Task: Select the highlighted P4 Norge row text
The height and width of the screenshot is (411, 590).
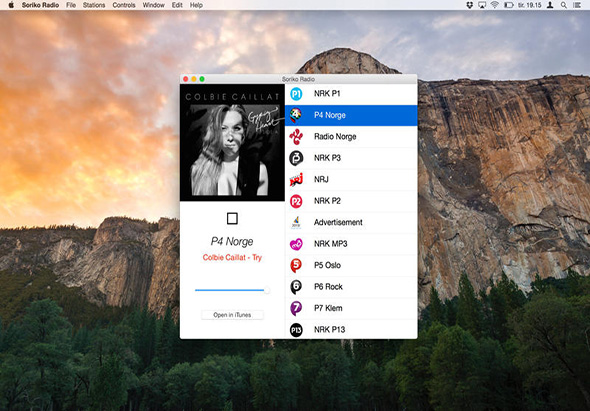Action: click(330, 115)
